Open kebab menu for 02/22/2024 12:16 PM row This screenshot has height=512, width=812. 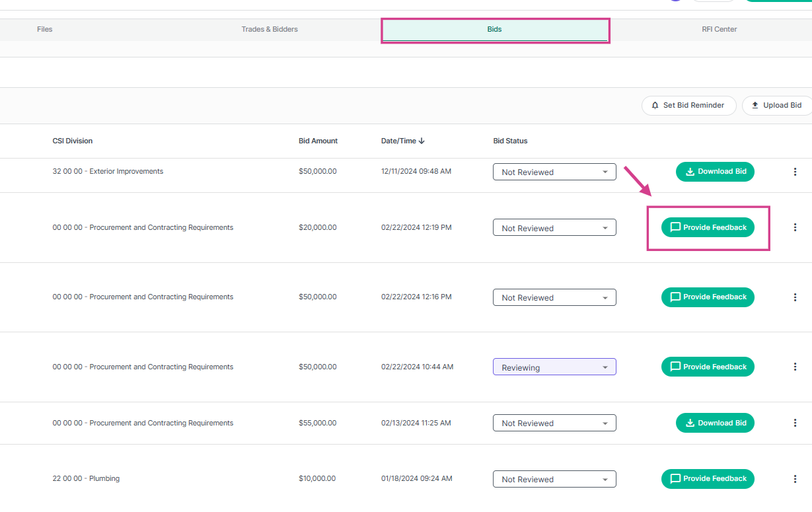click(x=795, y=297)
